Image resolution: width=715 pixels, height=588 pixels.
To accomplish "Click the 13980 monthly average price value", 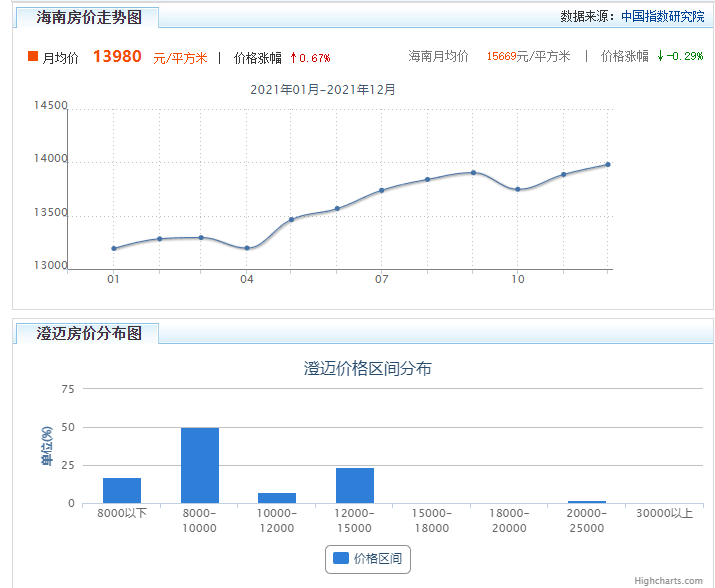I will 117,56.
